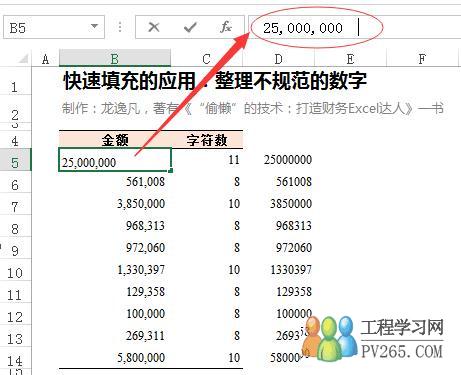
Task: Click the 字符数 header cell
Action: click(x=207, y=139)
